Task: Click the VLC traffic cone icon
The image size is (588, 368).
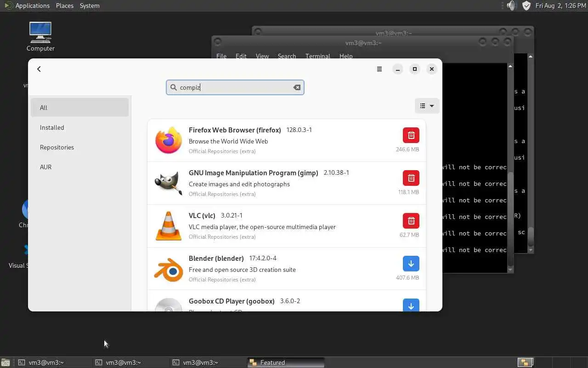Action: [169, 226]
